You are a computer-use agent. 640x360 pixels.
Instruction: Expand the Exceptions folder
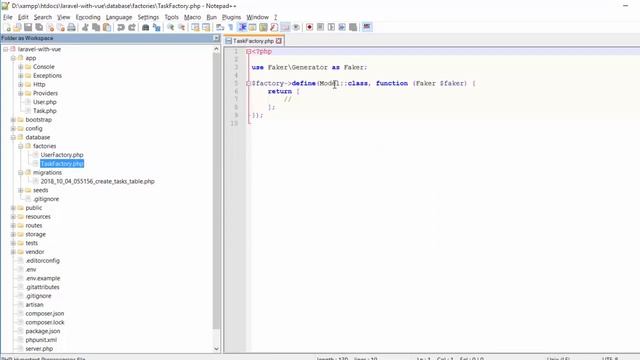click(20, 76)
